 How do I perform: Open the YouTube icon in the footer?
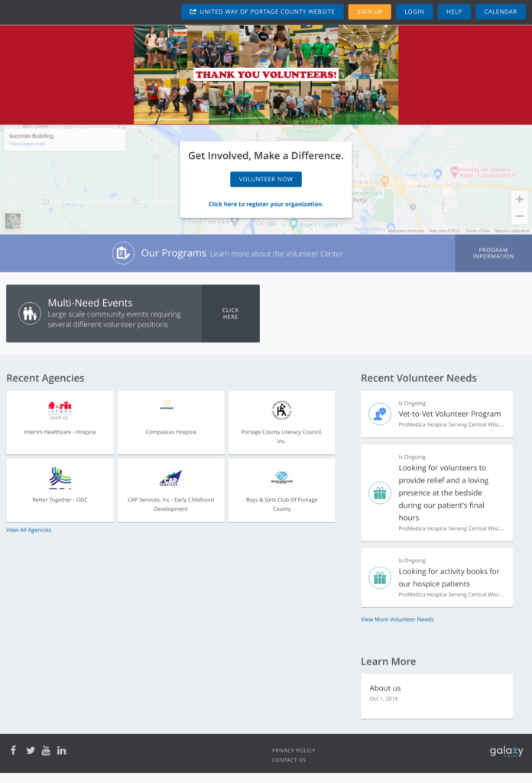(46, 750)
